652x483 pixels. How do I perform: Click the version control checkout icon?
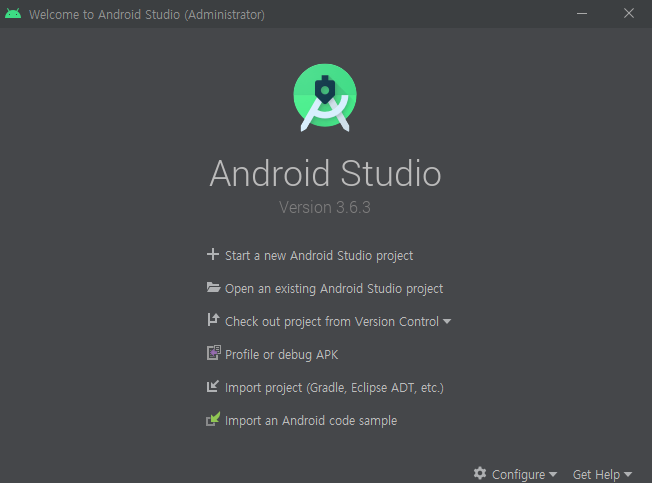213,320
